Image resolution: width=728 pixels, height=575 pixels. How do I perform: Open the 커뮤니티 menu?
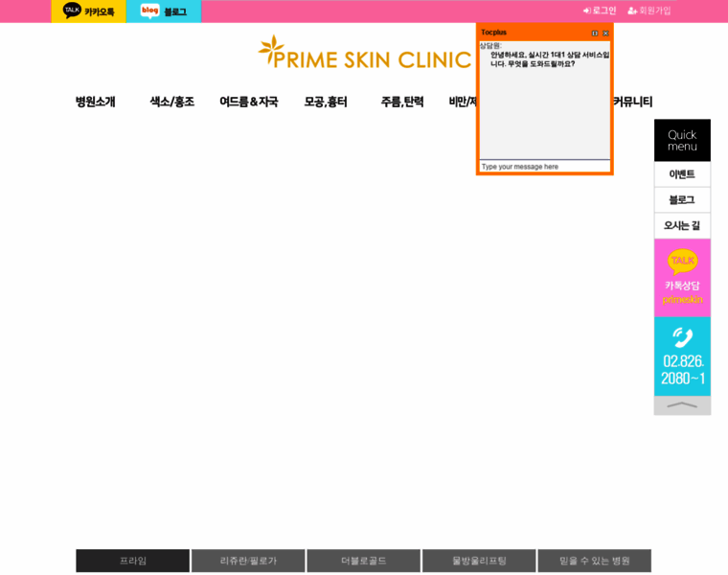633,102
